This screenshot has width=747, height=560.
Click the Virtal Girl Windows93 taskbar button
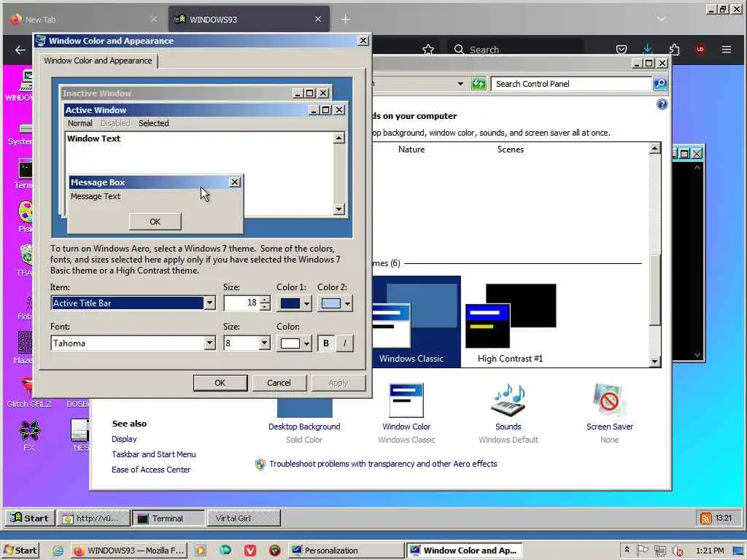[x=244, y=518]
